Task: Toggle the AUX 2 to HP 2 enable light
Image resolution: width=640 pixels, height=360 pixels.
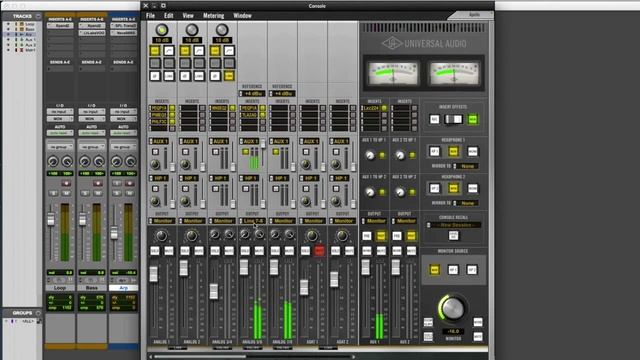Action: click(412, 192)
